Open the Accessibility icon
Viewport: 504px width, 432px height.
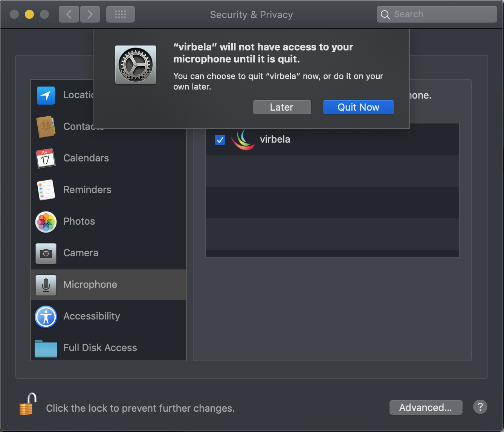coord(46,316)
